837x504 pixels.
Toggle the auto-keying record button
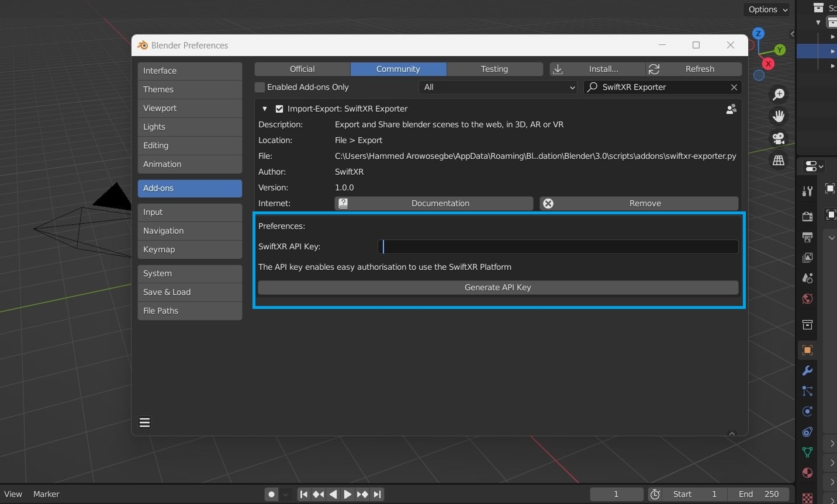[271, 494]
